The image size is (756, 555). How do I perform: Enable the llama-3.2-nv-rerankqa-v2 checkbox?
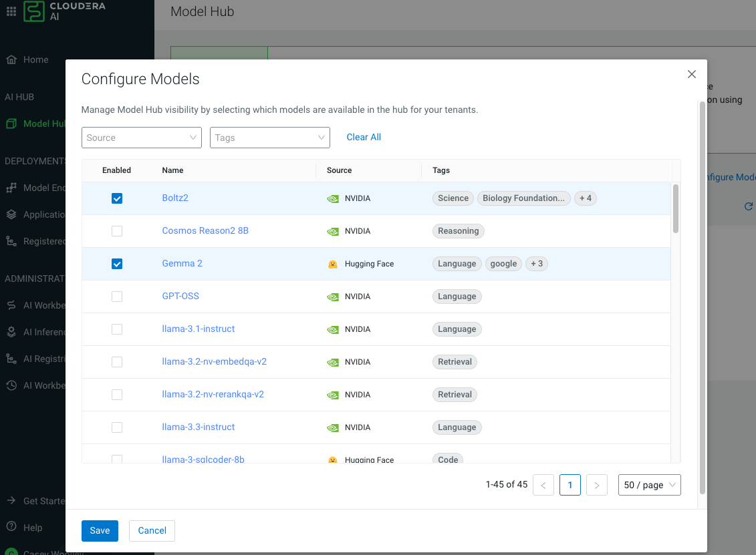(117, 395)
